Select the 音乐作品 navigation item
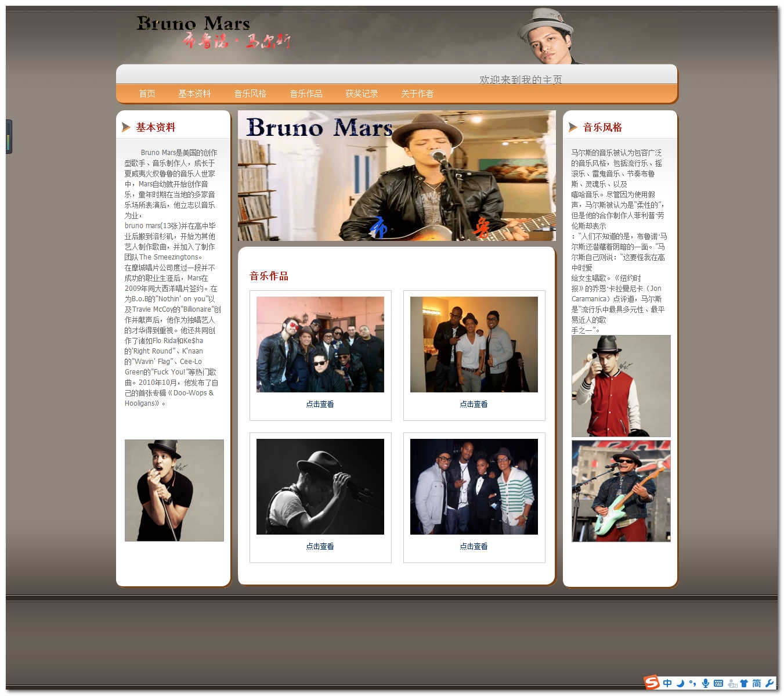This screenshot has width=784, height=696. pos(306,93)
